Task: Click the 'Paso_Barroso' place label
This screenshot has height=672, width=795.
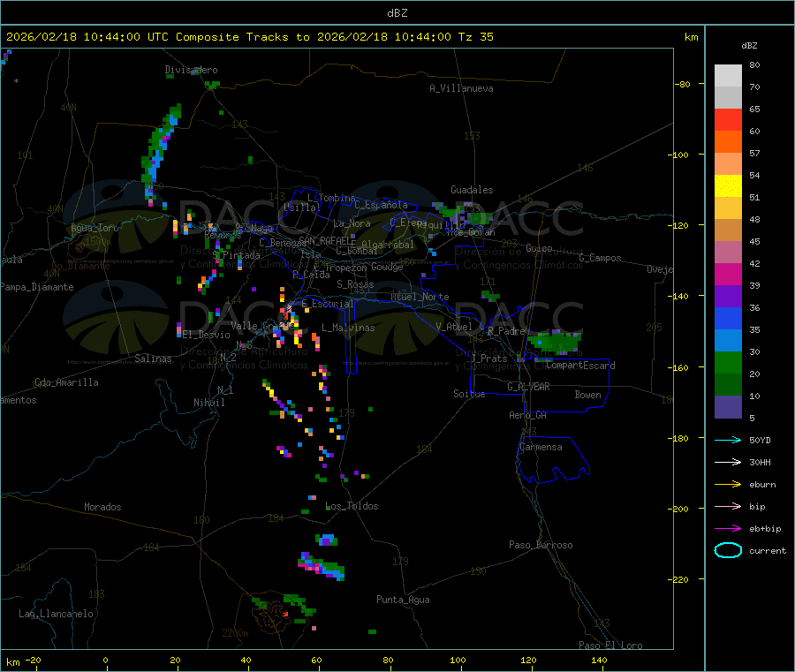Action: coord(541,545)
